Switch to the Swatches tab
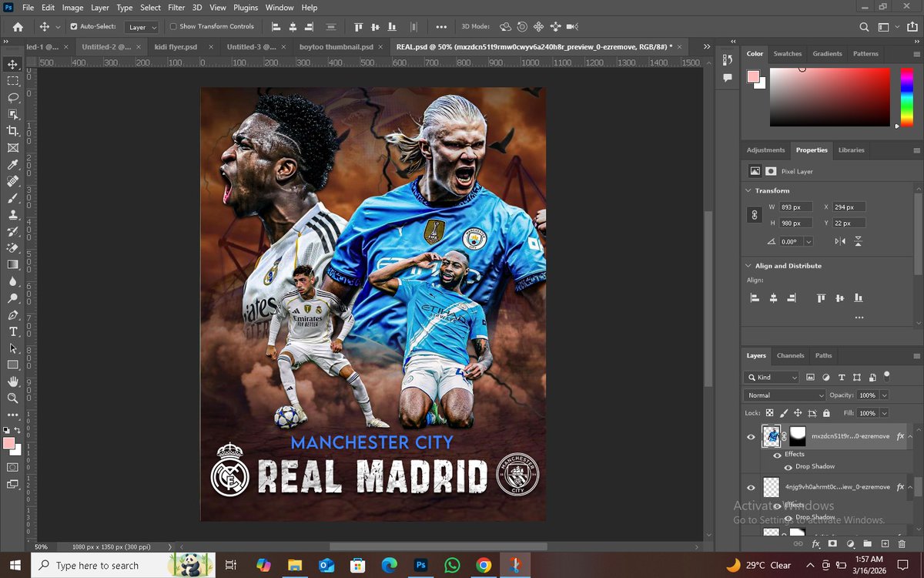This screenshot has height=578, width=924. pyautogui.click(x=787, y=54)
